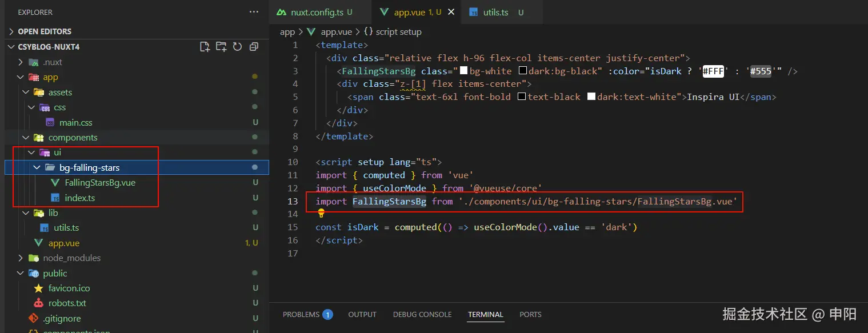
Task: Open main.css in the file tree
Action: point(75,123)
